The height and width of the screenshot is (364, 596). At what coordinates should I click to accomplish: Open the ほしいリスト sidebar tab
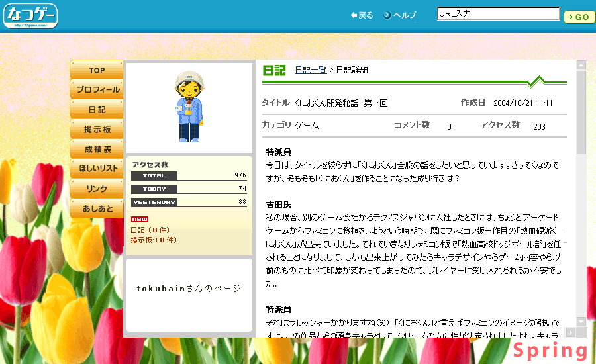tap(97, 169)
